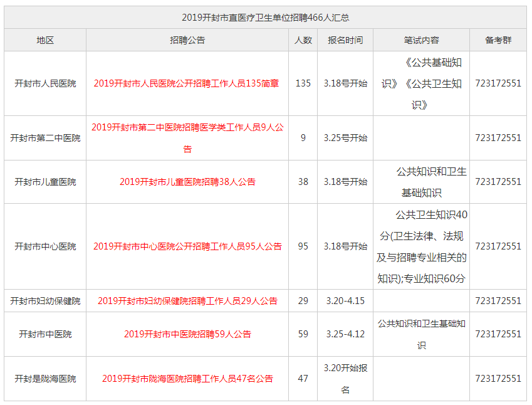The image size is (532, 405).
Task: Click the 3.20-4.15 registration time cell
Action: click(345, 301)
